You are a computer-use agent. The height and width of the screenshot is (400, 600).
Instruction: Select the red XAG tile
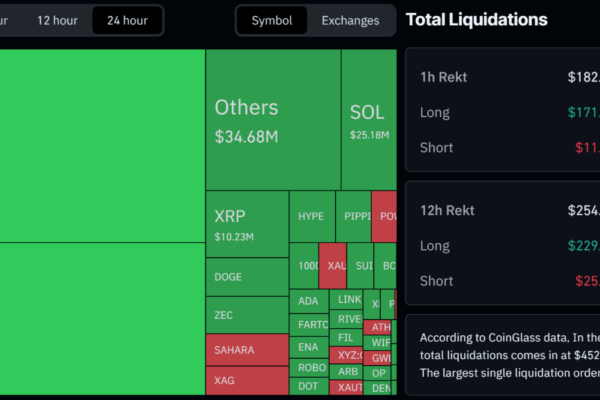pyautogui.click(x=246, y=382)
